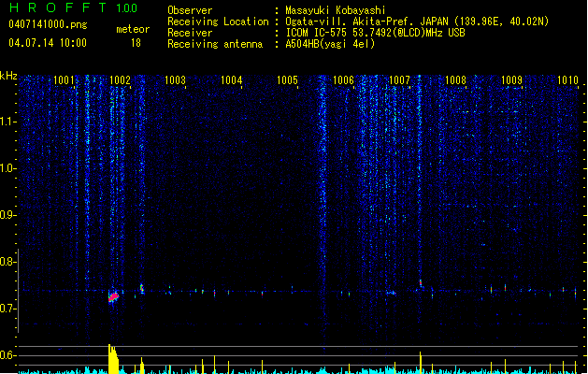Screen dimensions: 588x374
Task: Click the 1006 time marker
Action: tap(343, 80)
